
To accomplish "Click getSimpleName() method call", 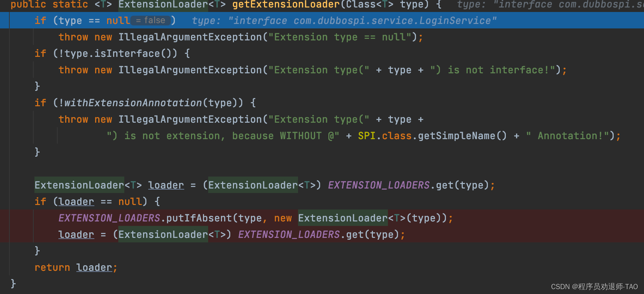I will point(462,136).
